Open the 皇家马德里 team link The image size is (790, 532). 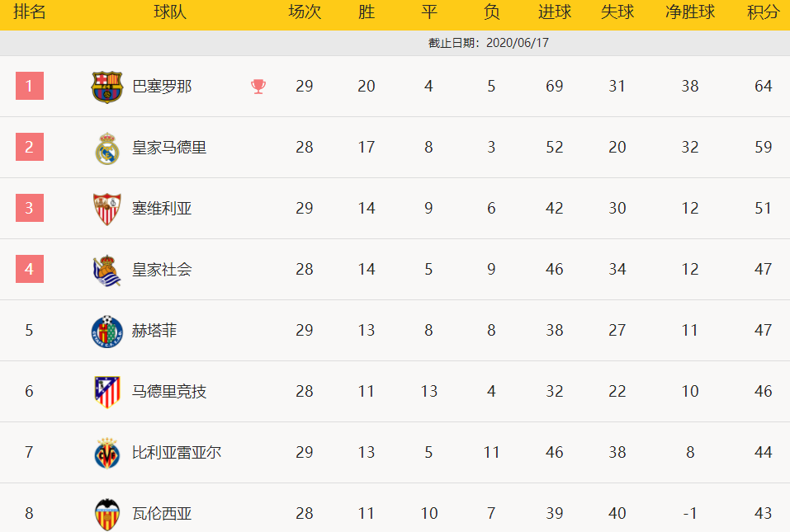tap(169, 148)
